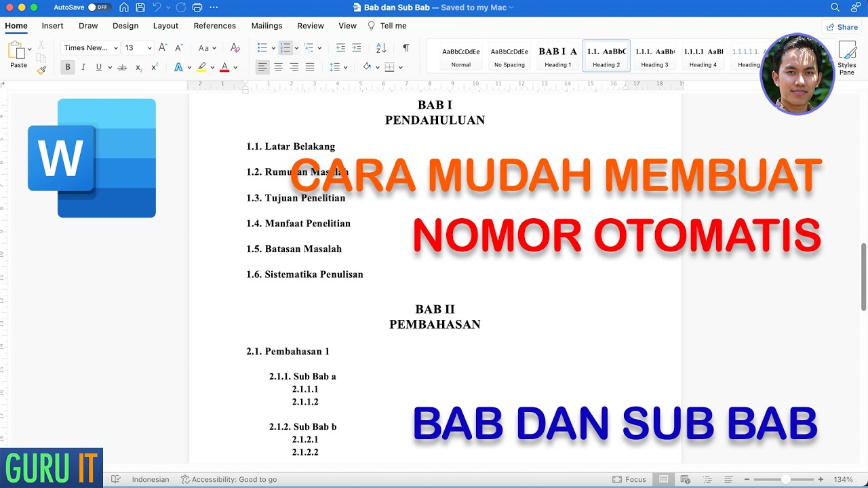Viewport: 868px width, 488px height.
Task: Sort text with A-Z icon
Action: click(381, 48)
